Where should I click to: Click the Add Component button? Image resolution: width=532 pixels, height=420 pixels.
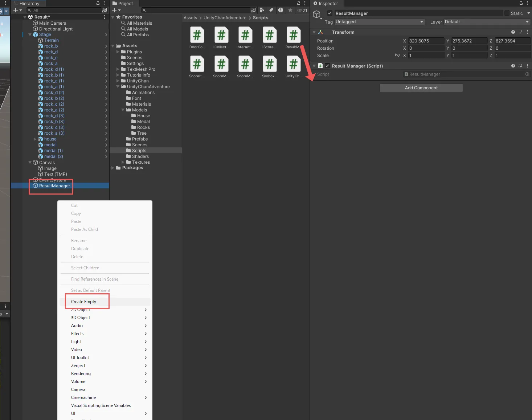click(421, 88)
